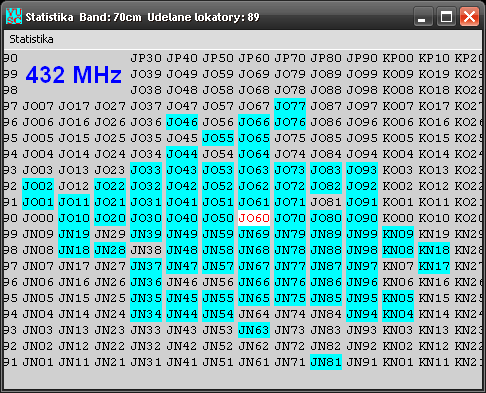Select locator cell KN18
This screenshot has width=486, height=393.
coord(434,250)
